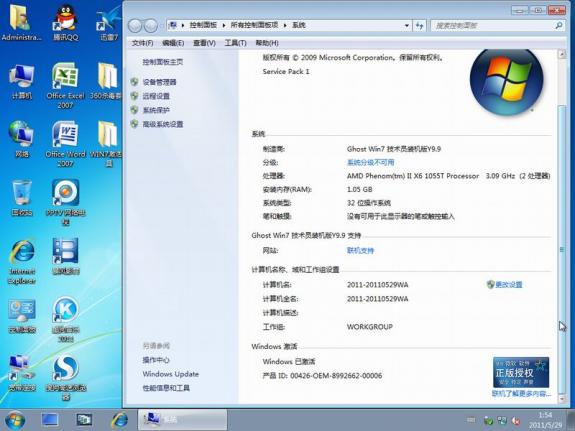
Task: Go to 控制面板主页 link
Action: [163, 62]
